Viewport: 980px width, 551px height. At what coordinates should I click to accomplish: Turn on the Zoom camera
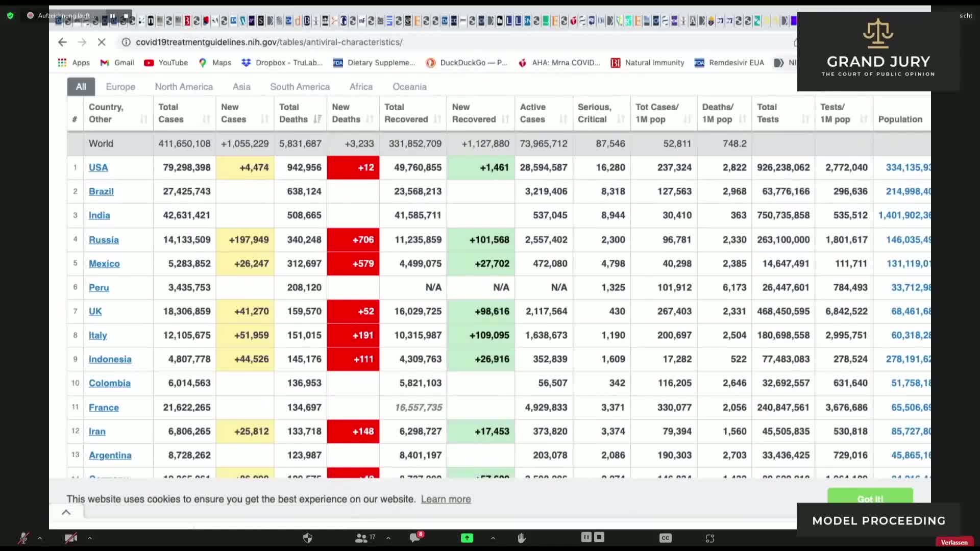point(70,538)
